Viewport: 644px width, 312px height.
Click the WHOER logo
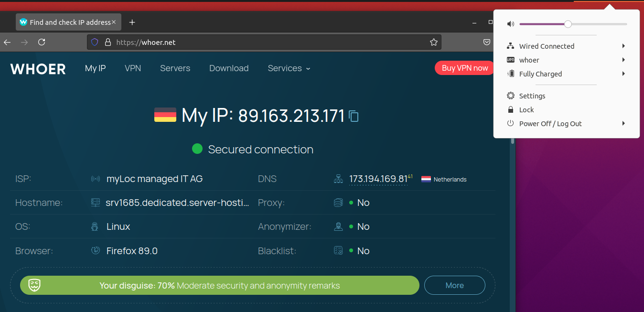[38, 69]
